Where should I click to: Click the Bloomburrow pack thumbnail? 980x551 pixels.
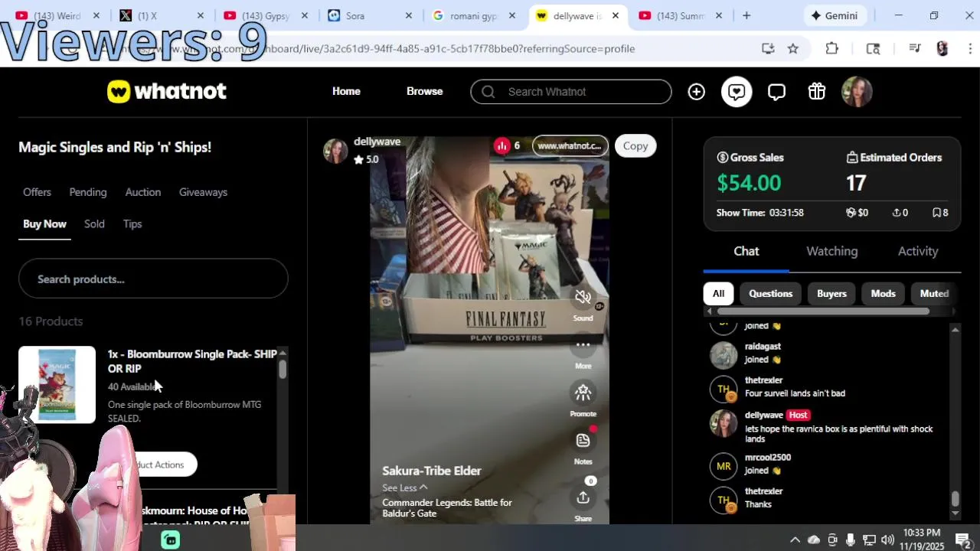coord(57,385)
